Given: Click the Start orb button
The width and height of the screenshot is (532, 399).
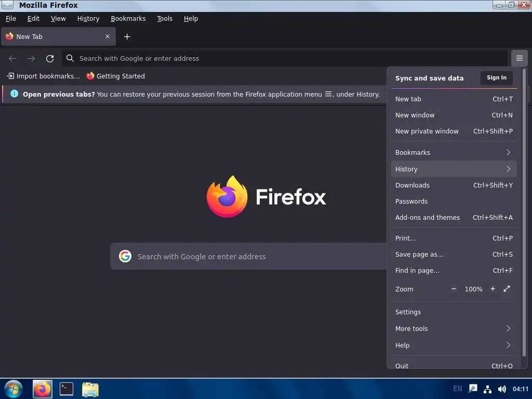Looking at the screenshot, I should click(x=14, y=389).
